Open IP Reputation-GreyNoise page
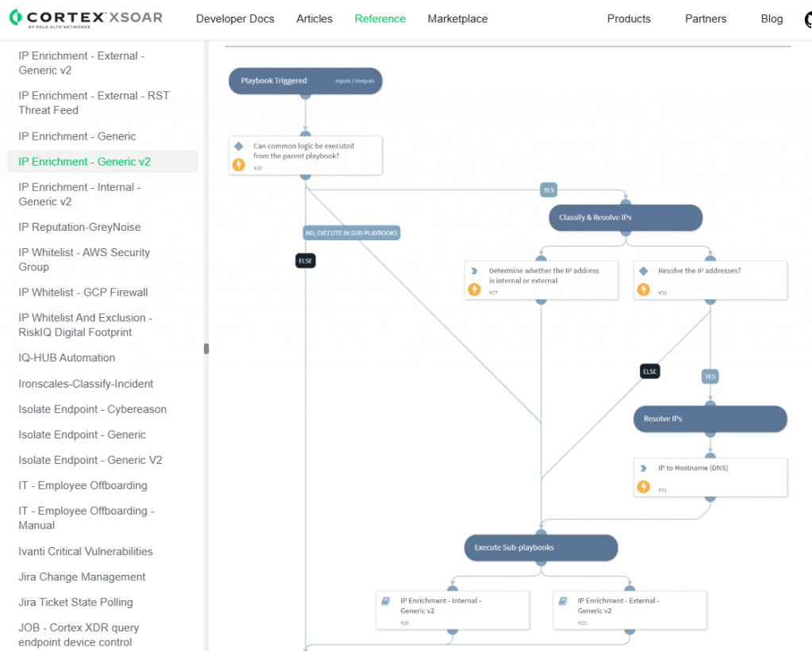Screen dimensions: 812x651 [79, 227]
